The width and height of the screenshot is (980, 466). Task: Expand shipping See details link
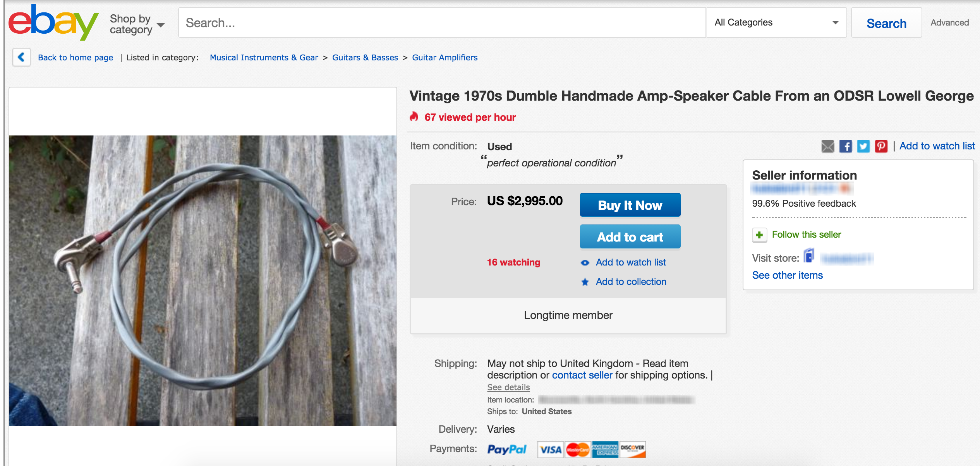[508, 387]
